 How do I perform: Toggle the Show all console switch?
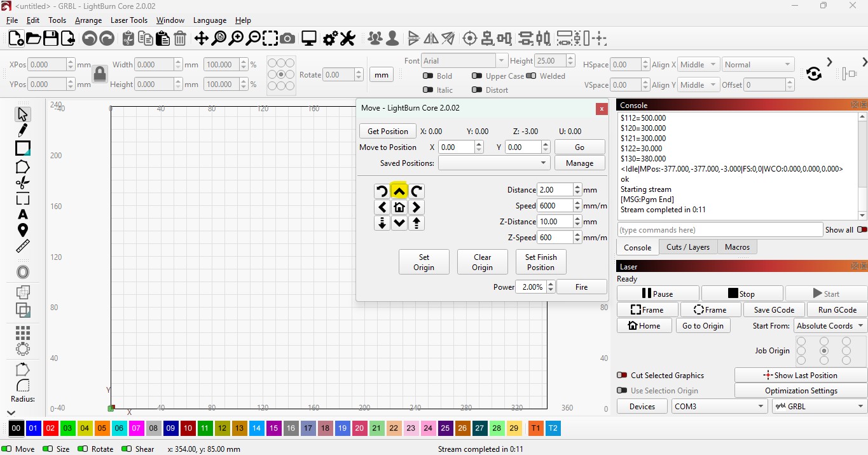tap(862, 230)
